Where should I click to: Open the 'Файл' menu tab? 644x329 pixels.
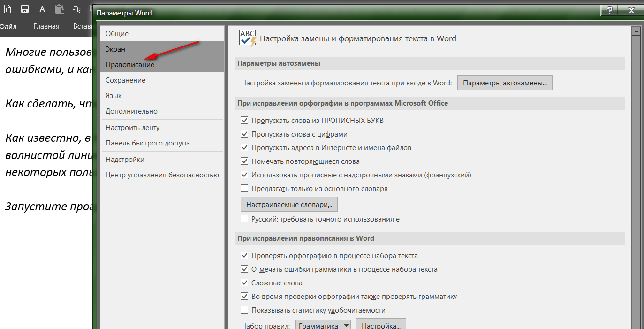click(8, 26)
